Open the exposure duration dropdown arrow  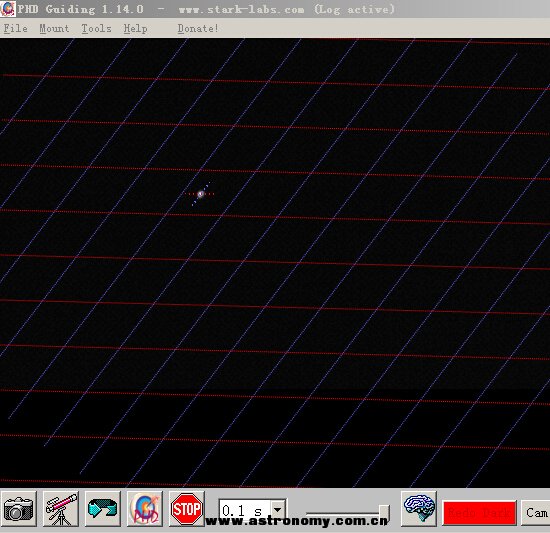tap(278, 510)
